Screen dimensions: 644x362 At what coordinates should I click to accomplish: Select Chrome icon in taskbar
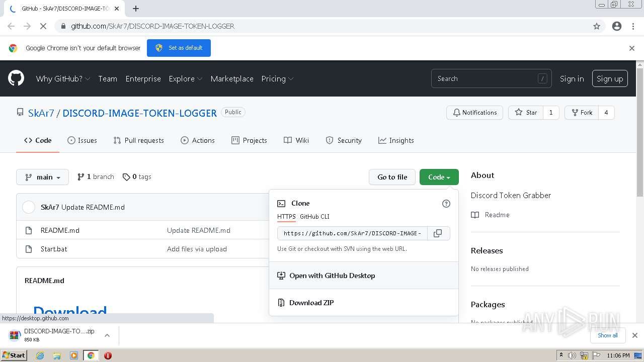91,355
